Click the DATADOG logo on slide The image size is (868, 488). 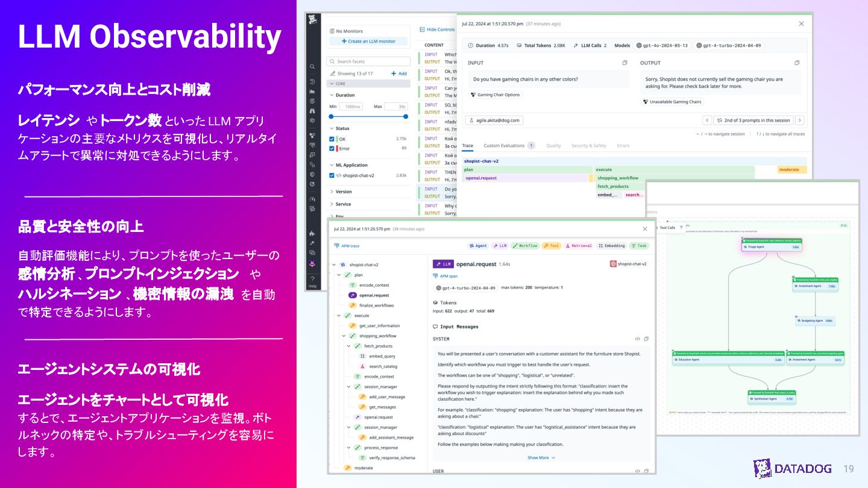793,469
